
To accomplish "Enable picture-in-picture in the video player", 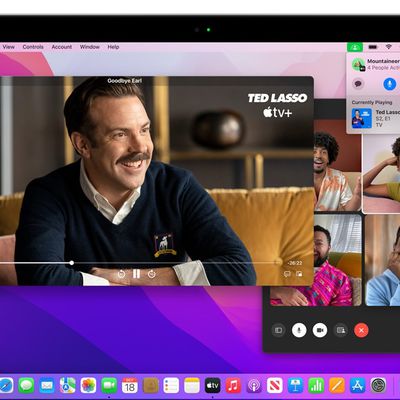I will coord(299,274).
